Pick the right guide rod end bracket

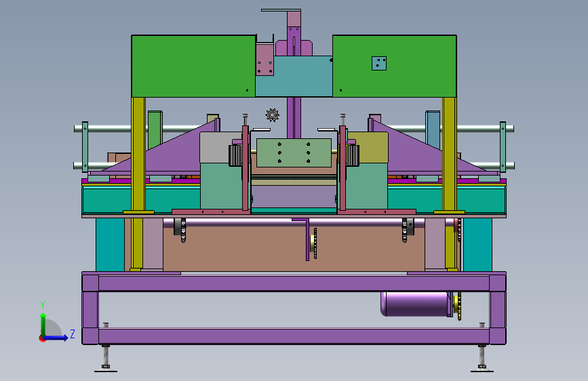(503, 146)
